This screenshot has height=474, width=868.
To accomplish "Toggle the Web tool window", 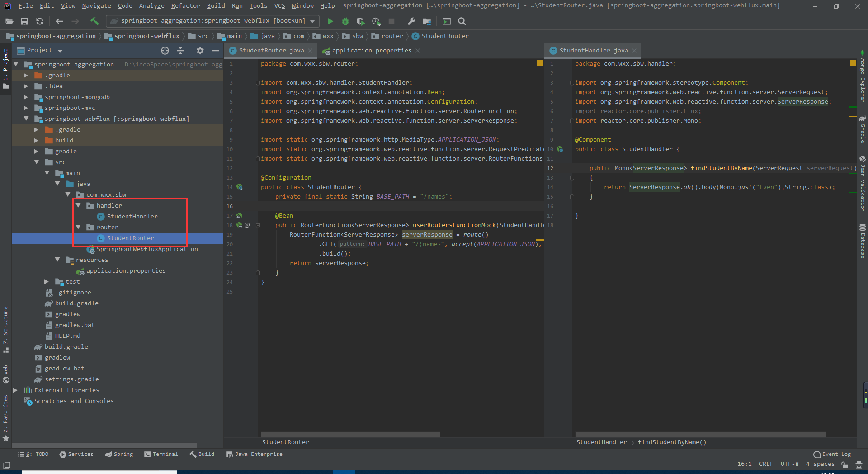I will 5,374.
